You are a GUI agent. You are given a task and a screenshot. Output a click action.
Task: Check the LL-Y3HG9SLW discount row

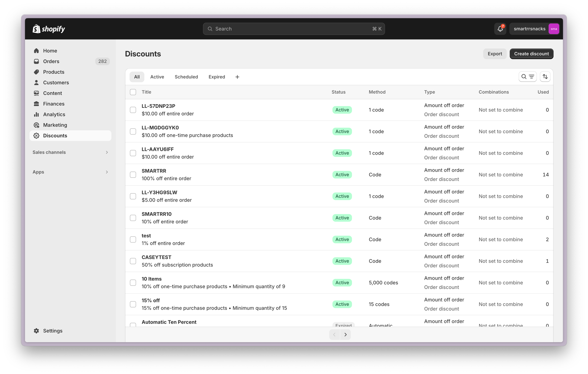coord(133,196)
